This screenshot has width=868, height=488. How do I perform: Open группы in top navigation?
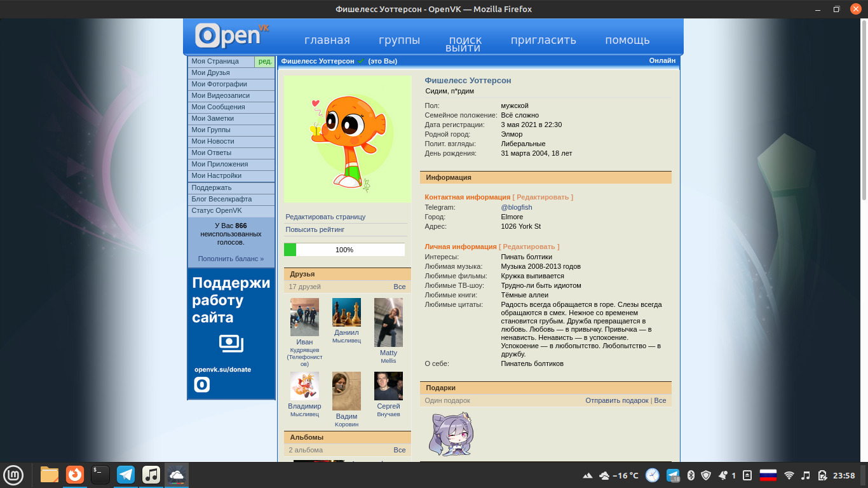point(400,40)
